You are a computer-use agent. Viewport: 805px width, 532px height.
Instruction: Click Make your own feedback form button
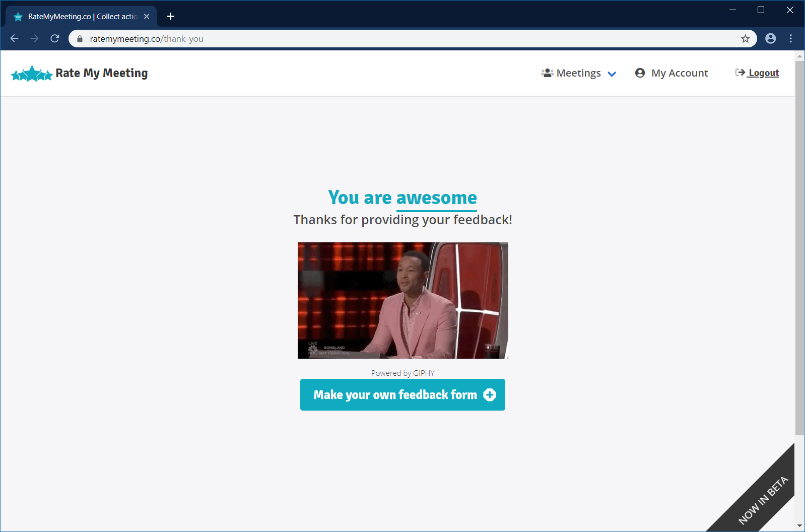(x=402, y=395)
